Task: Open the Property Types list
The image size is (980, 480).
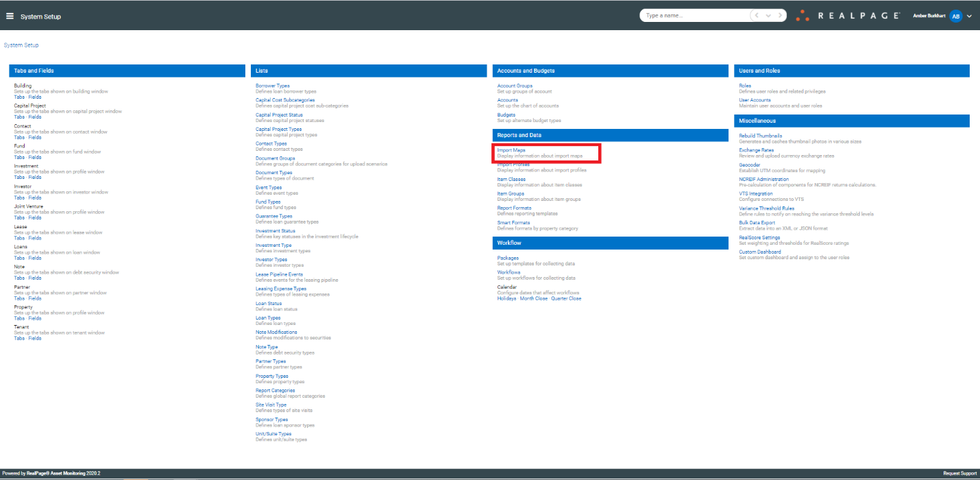Action: point(272,376)
